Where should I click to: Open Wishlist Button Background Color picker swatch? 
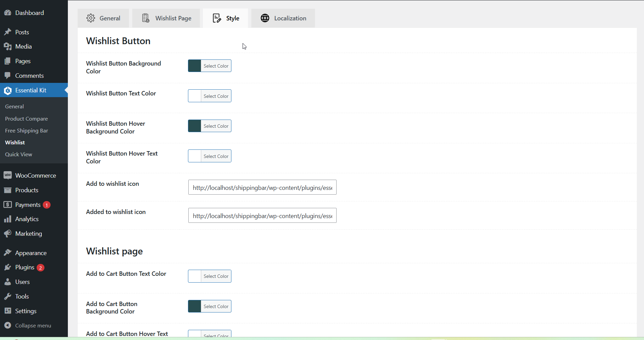click(x=195, y=66)
